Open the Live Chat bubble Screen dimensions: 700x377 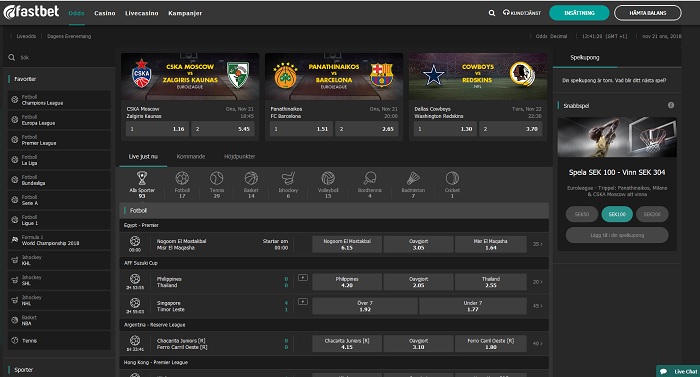[678, 371]
